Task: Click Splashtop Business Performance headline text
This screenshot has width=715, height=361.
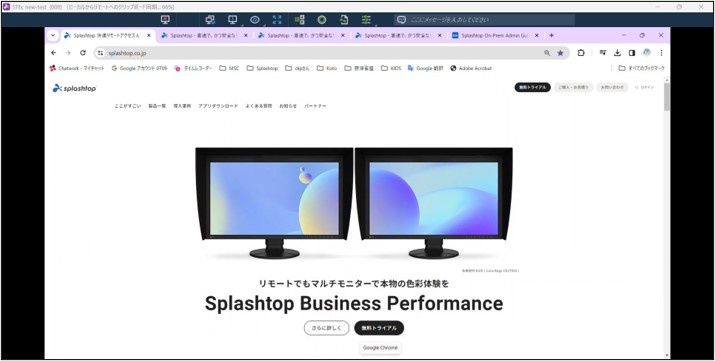Action: (x=354, y=304)
